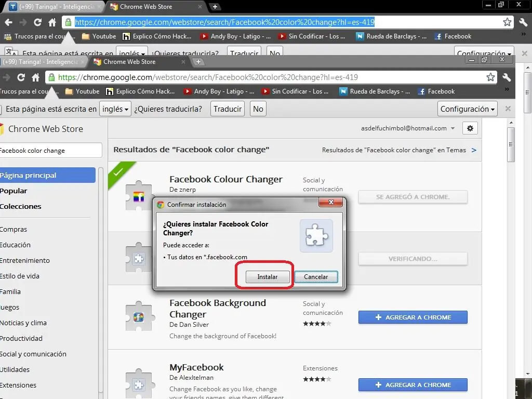Open the Noticias y clima category

23,323
